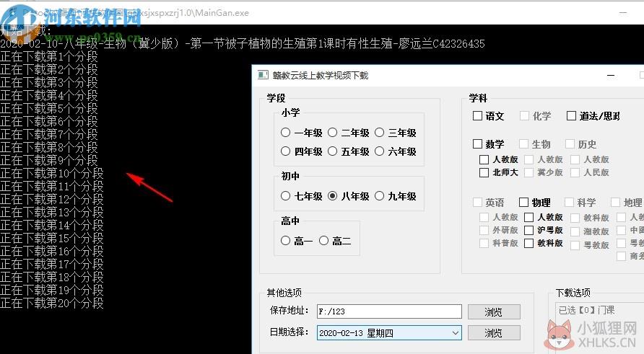This screenshot has width=644, height=354.
Task: Tick 教科版 under 物理
Action: click(529, 244)
